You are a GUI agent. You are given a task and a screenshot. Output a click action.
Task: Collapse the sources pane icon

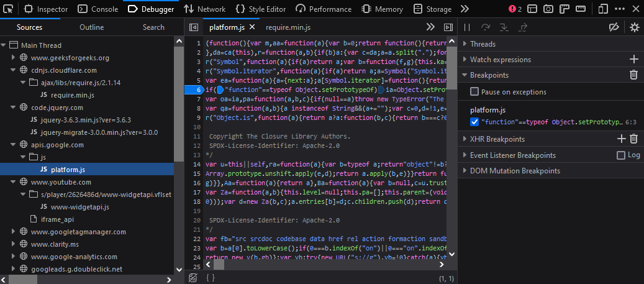193,27
